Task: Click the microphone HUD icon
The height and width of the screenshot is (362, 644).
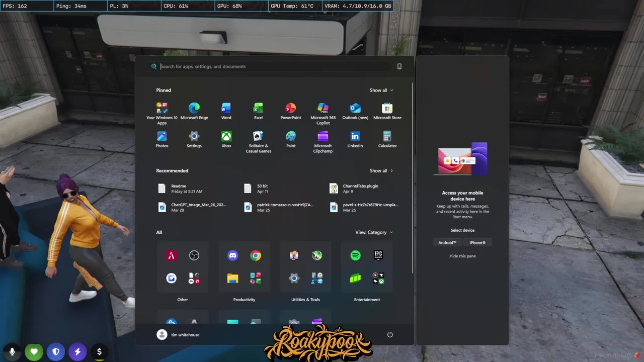Action: pyautogui.click(x=12, y=351)
